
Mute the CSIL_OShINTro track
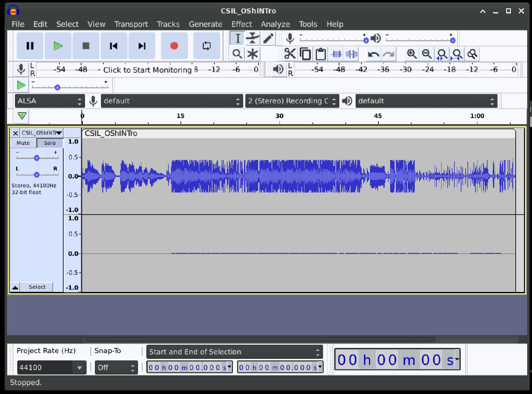click(x=23, y=143)
